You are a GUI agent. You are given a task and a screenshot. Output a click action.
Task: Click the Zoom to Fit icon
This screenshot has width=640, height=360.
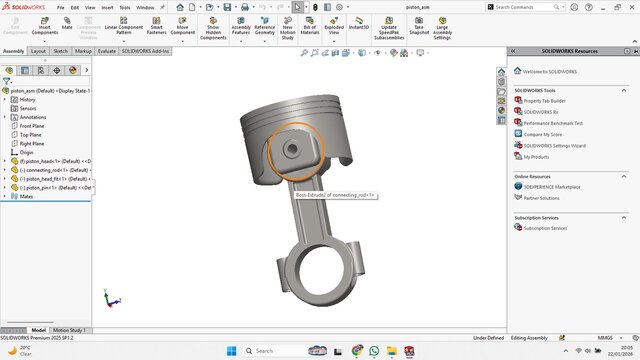click(304, 53)
